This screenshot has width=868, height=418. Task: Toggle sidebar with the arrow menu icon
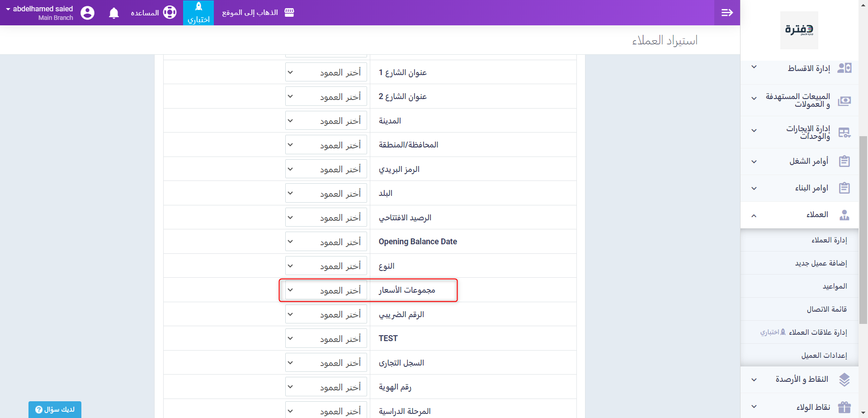[x=727, y=13]
